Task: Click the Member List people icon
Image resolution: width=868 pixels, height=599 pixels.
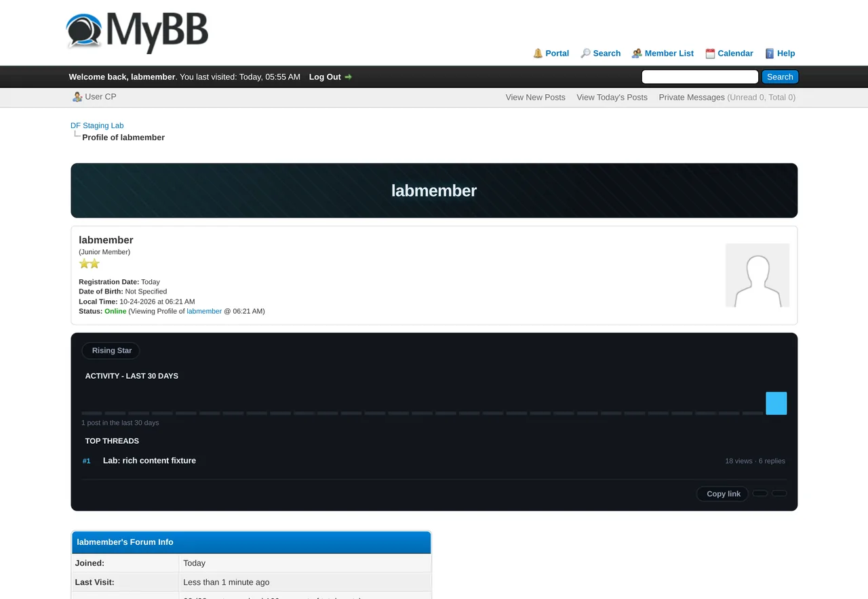Action: 637,54
